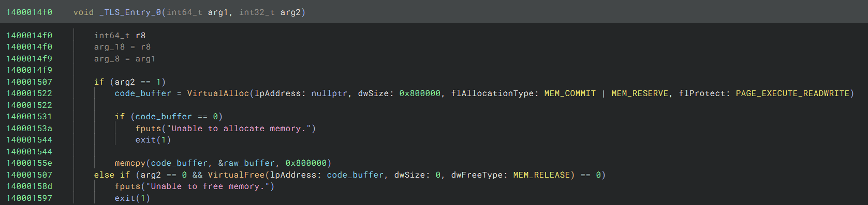Click address 140001531 in the gutter
The width and height of the screenshot is (868, 205).
[x=29, y=117]
